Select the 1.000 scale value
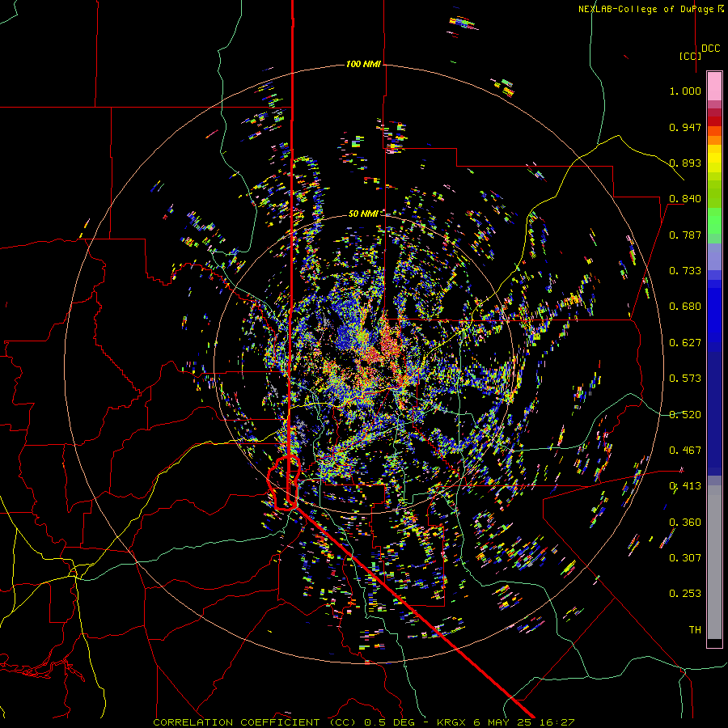The width and height of the screenshot is (728, 728). [x=685, y=91]
